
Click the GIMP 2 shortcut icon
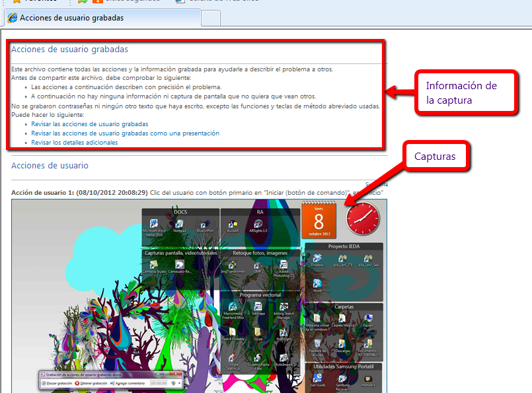pos(258,265)
